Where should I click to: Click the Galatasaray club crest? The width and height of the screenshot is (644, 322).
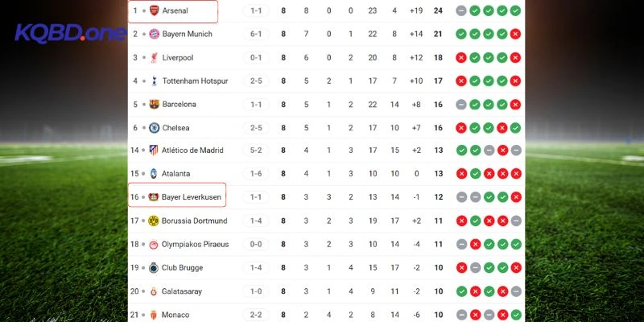tap(154, 291)
